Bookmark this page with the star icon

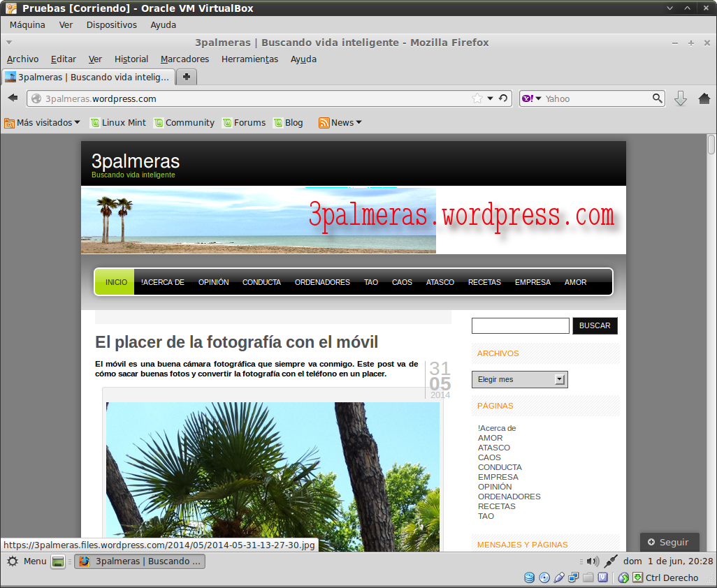(477, 98)
